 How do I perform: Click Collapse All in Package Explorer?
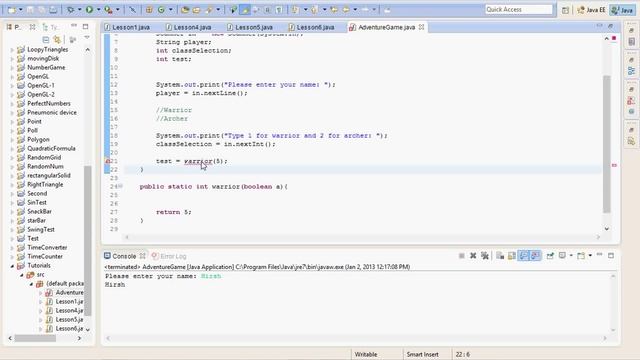pos(46,39)
